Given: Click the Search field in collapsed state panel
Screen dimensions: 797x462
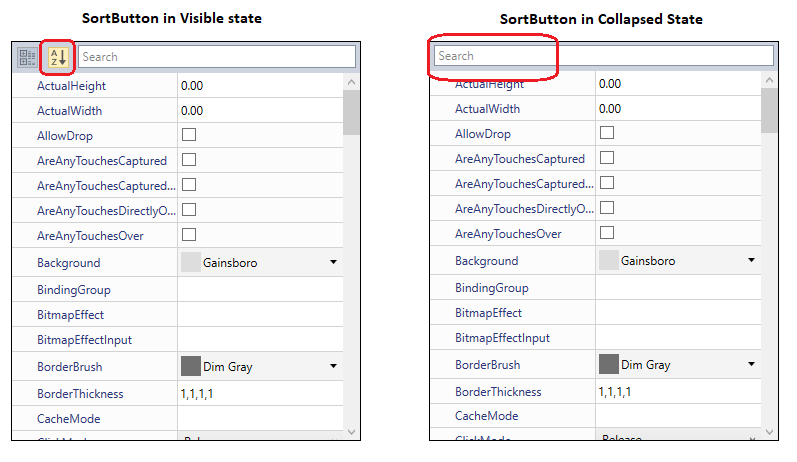Looking at the screenshot, I should [x=604, y=55].
